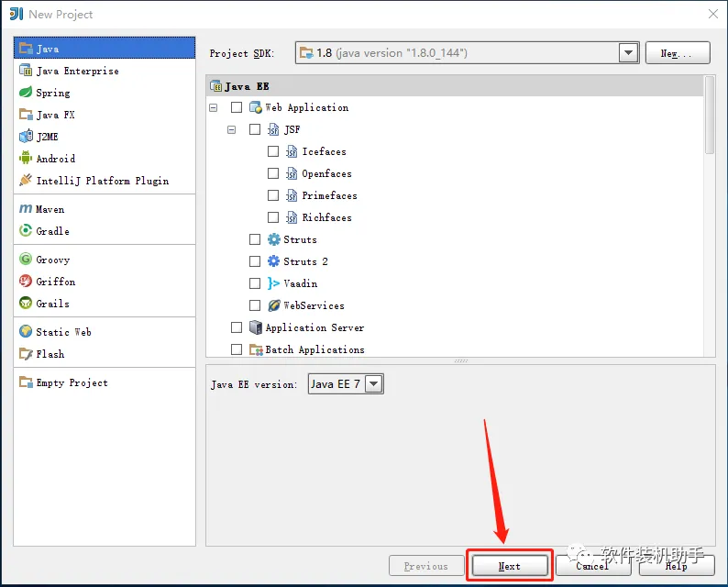
Task: Check the JSF checkbox
Action: 255,129
